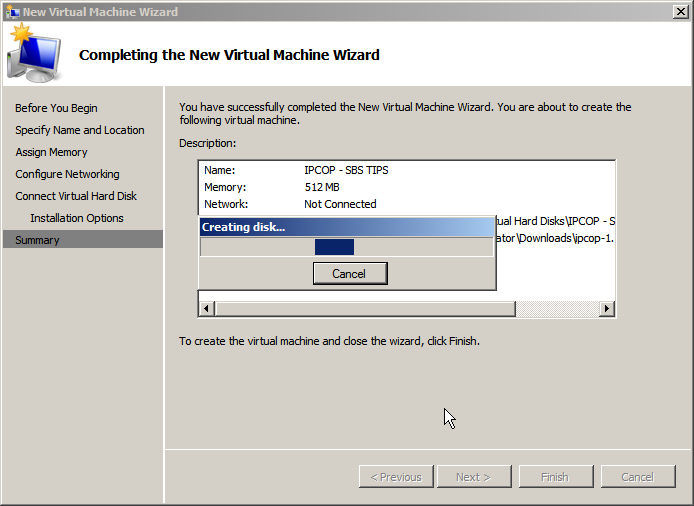Click the computer icon in the wizard header
Viewport: 694px width, 506px height.
[x=34, y=55]
